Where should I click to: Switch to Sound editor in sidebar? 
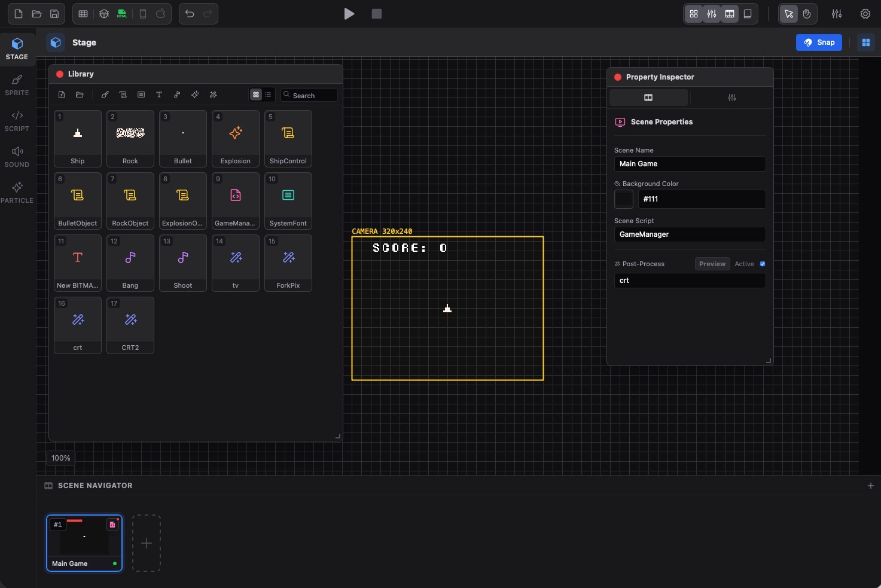point(17,157)
